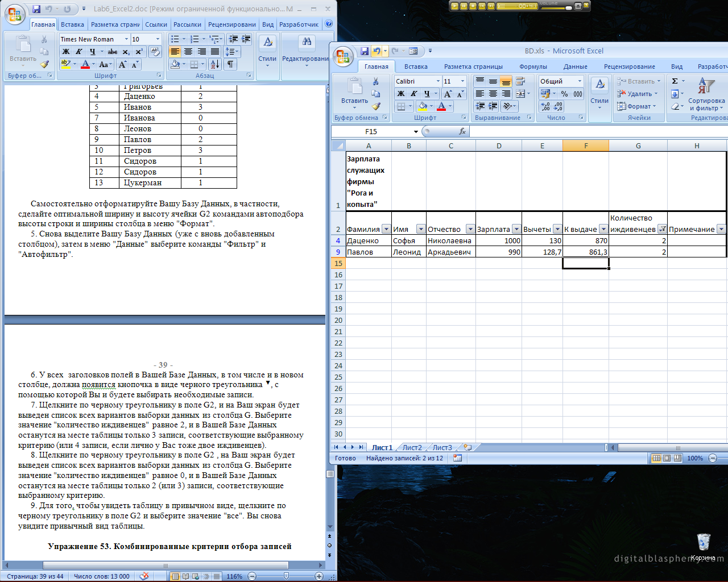Switch to Лист3 sheet tab
This screenshot has height=582, width=728.
pyautogui.click(x=442, y=447)
